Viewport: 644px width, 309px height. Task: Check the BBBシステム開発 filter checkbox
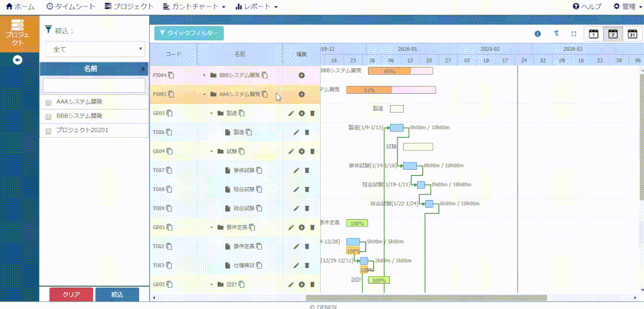tap(48, 116)
